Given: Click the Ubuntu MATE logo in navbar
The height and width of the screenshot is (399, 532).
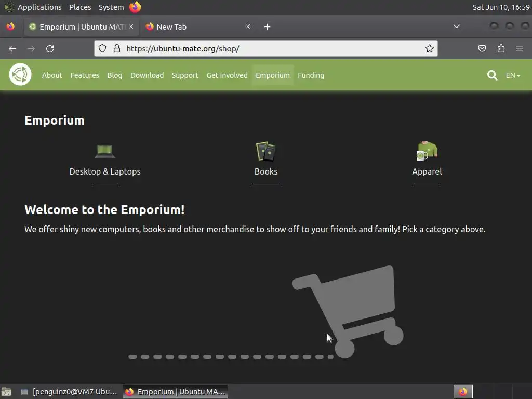Looking at the screenshot, I should tap(20, 74).
